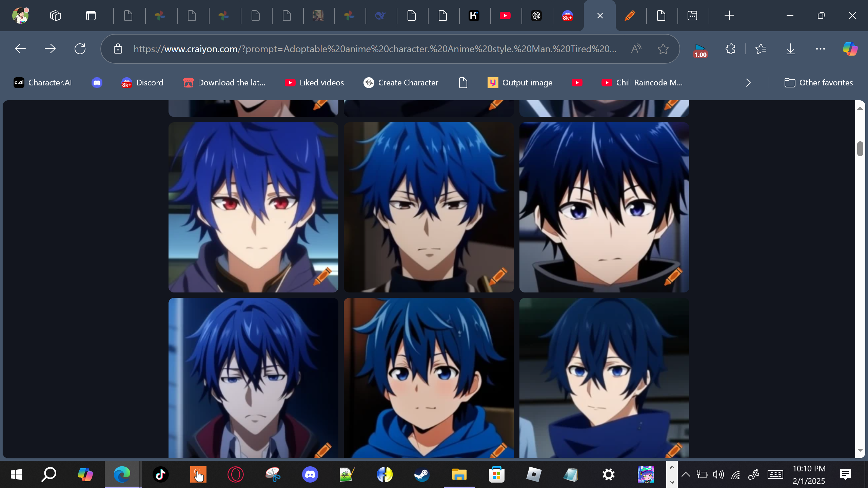868x488 pixels.
Task: Open the Read aloud icon in address bar
Action: click(636, 49)
